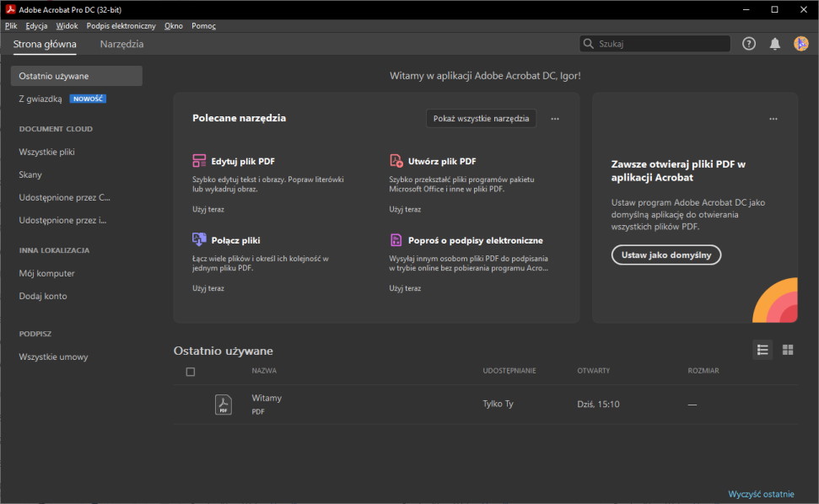Click Użyj teraz under Poproś o podpisy
The width and height of the screenshot is (819, 504).
(x=405, y=288)
